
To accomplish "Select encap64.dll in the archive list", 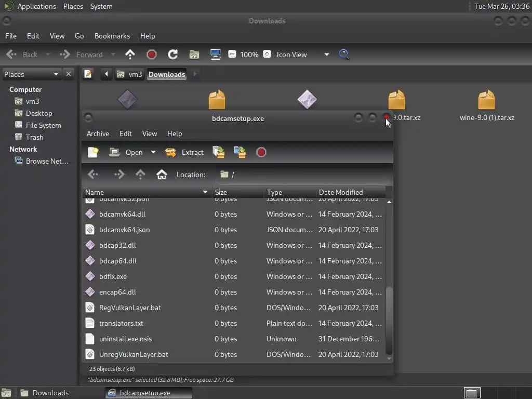I will pos(234,292).
